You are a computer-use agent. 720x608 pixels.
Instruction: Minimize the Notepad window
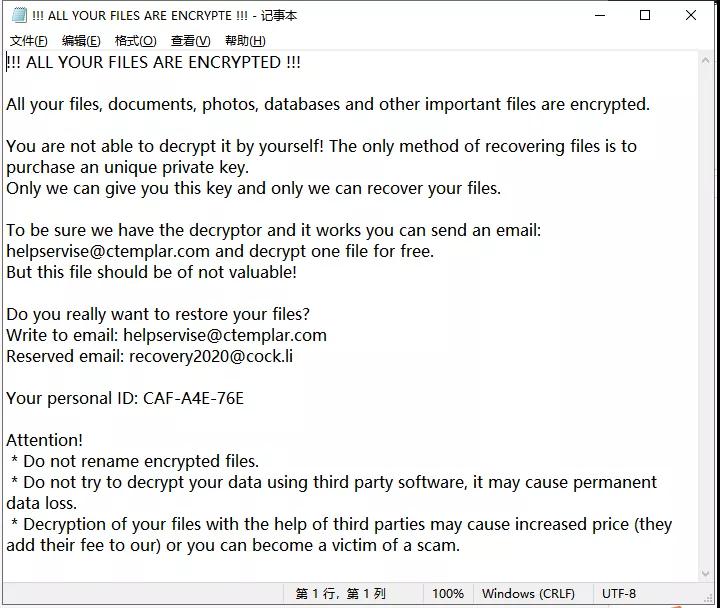tap(600, 16)
